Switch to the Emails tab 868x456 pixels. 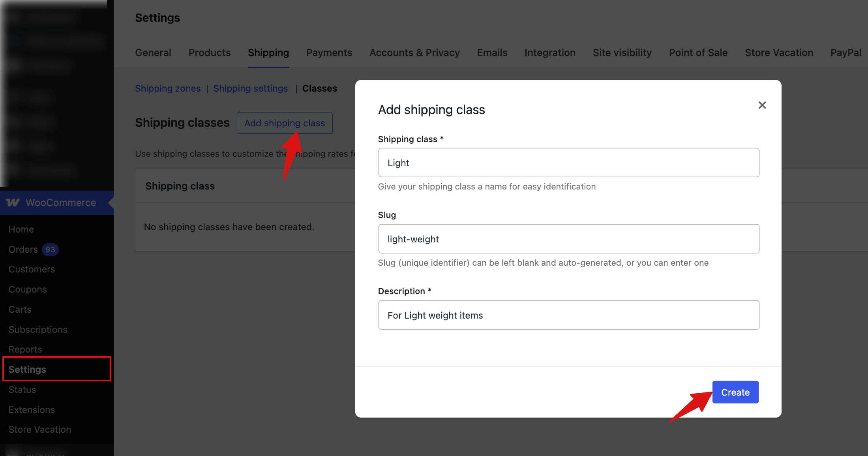[x=492, y=53]
